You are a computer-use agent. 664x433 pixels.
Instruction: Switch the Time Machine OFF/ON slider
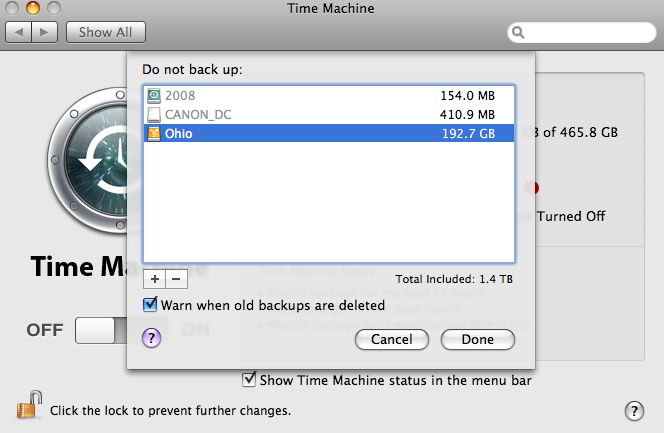[102, 330]
